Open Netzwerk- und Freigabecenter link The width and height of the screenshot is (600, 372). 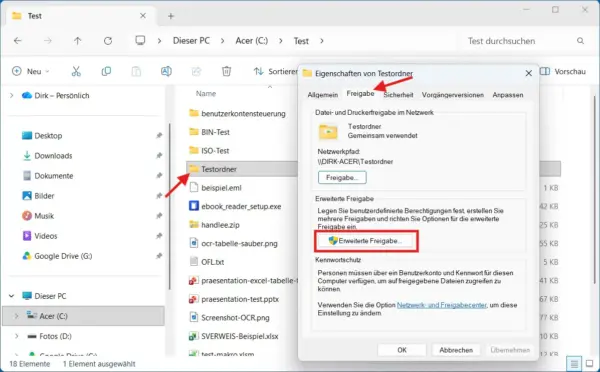tap(442, 305)
